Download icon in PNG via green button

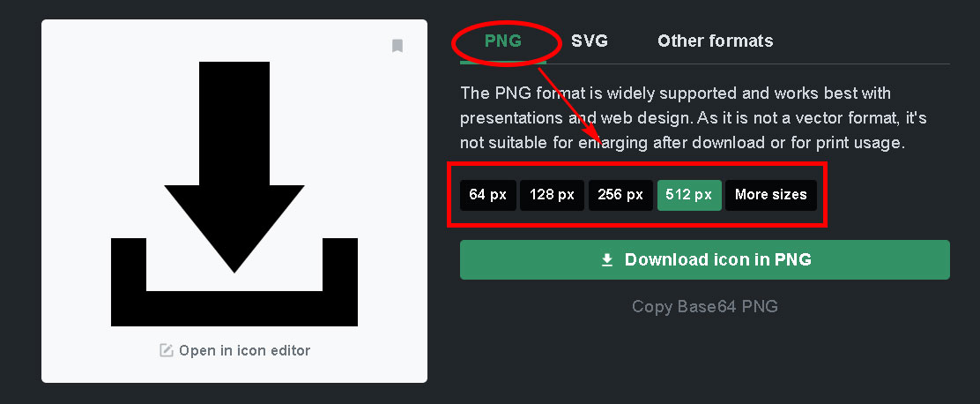(705, 259)
